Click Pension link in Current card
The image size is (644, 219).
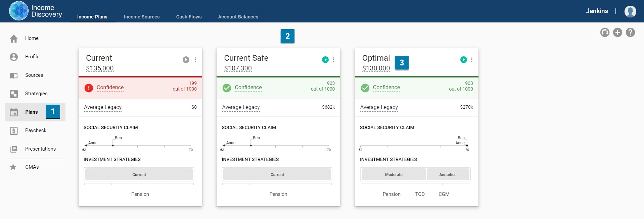[x=140, y=194]
